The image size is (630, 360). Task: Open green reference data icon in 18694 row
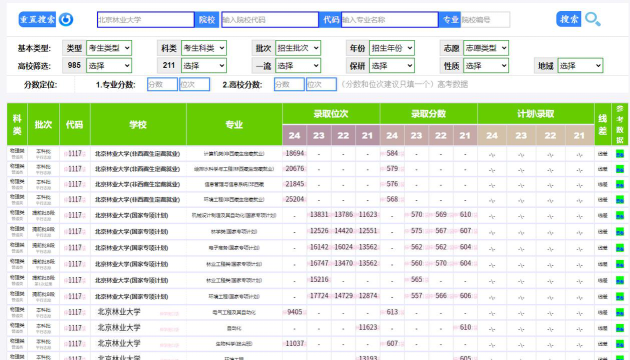[620, 153]
